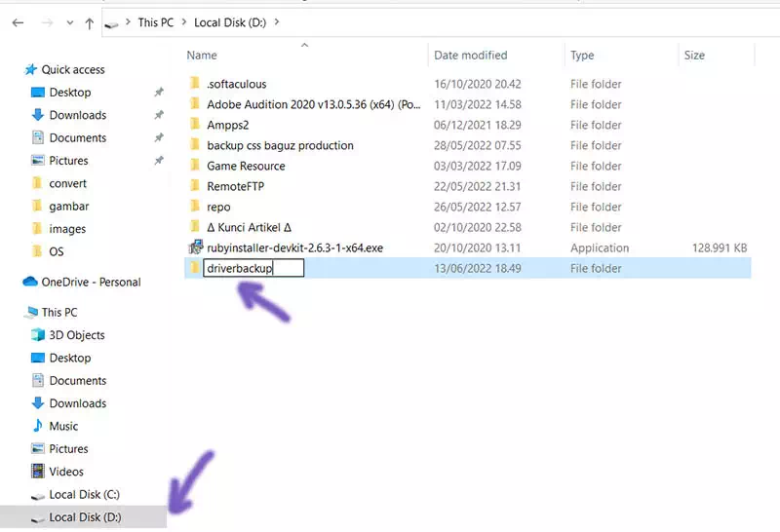Open Music under This PC
Screen dimensions: 780x532
tap(63, 427)
